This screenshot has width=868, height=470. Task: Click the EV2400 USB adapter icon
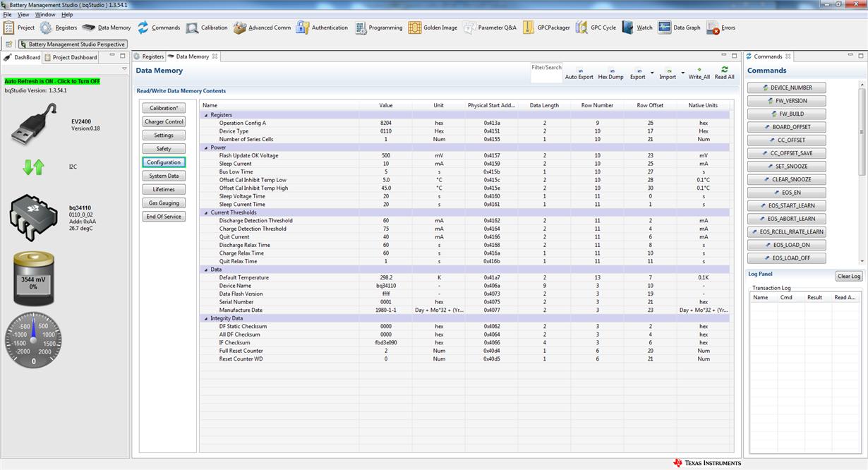[x=35, y=124]
